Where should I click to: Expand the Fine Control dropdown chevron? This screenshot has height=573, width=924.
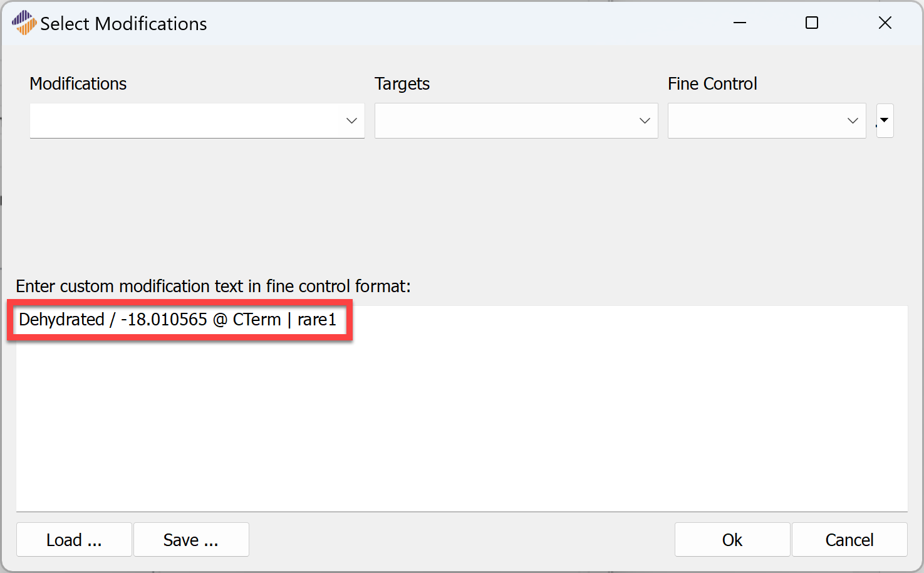click(853, 120)
